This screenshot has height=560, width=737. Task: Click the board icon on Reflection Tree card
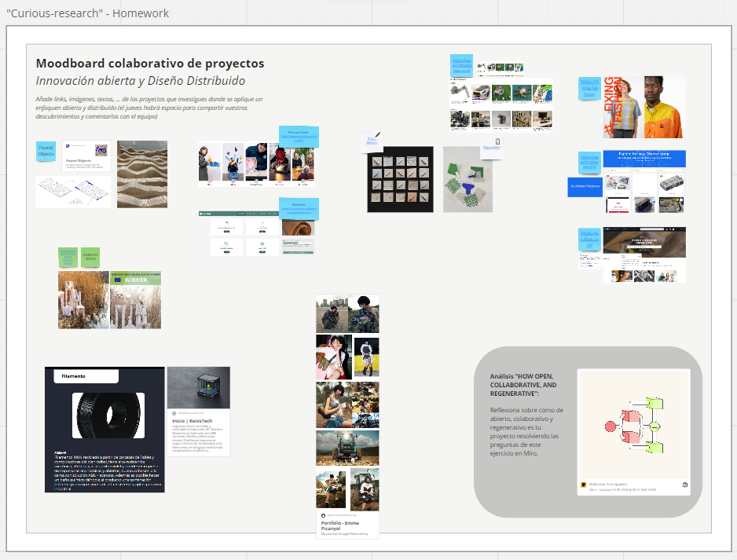[685, 485]
